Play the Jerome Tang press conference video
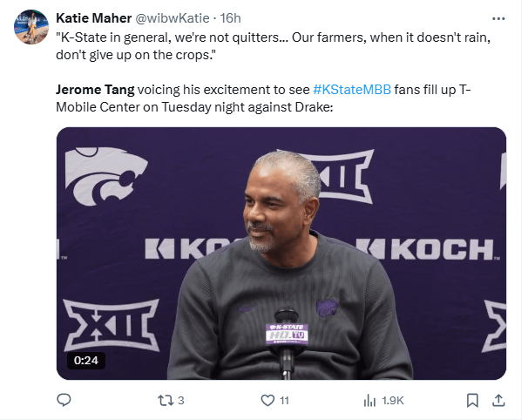 coord(281,253)
